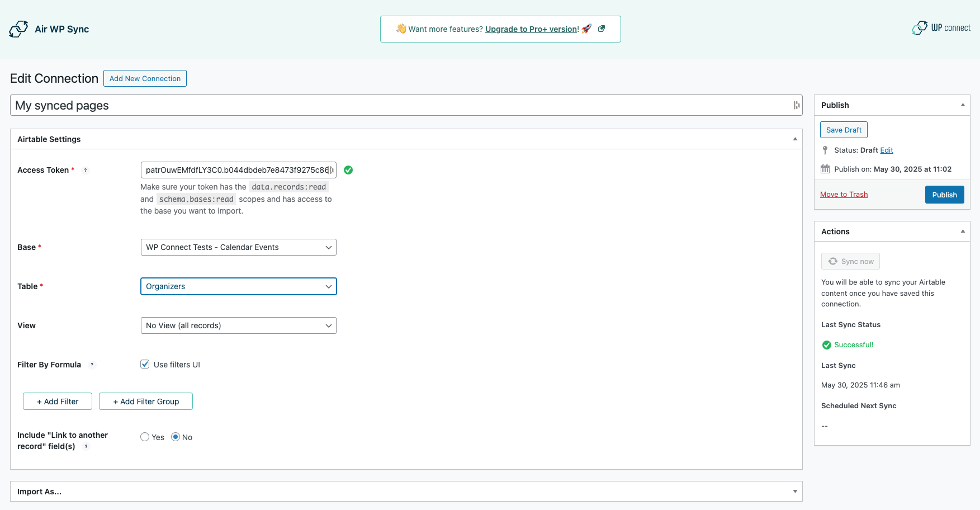Viewport: 980px width, 510px height.
Task: Click the WP connect logo
Action: (941, 28)
